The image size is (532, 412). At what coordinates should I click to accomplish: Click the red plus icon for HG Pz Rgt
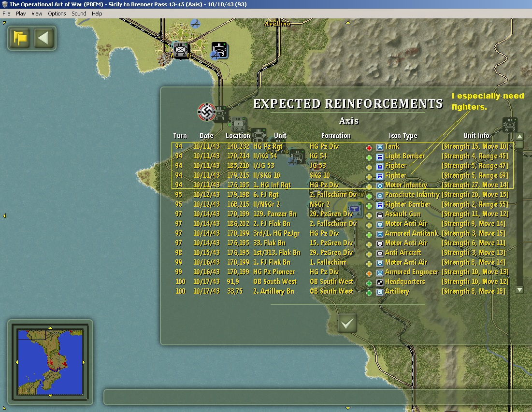tap(369, 148)
